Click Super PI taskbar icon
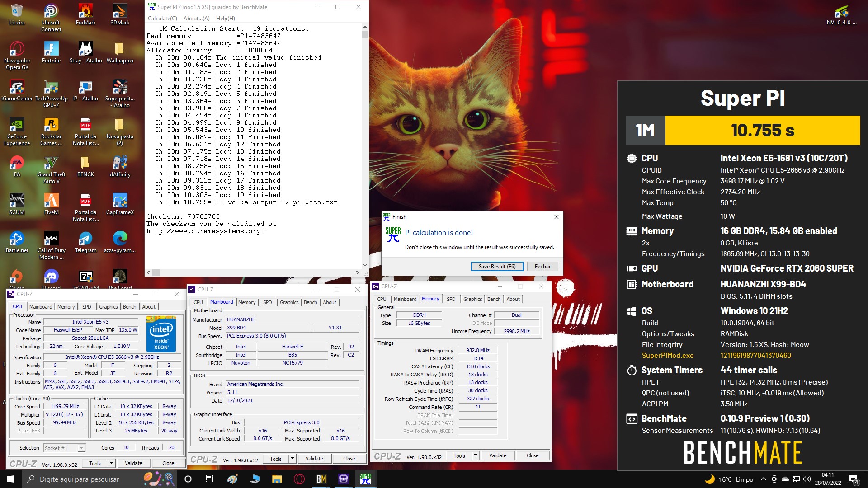This screenshot has width=868, height=488. coord(365,479)
